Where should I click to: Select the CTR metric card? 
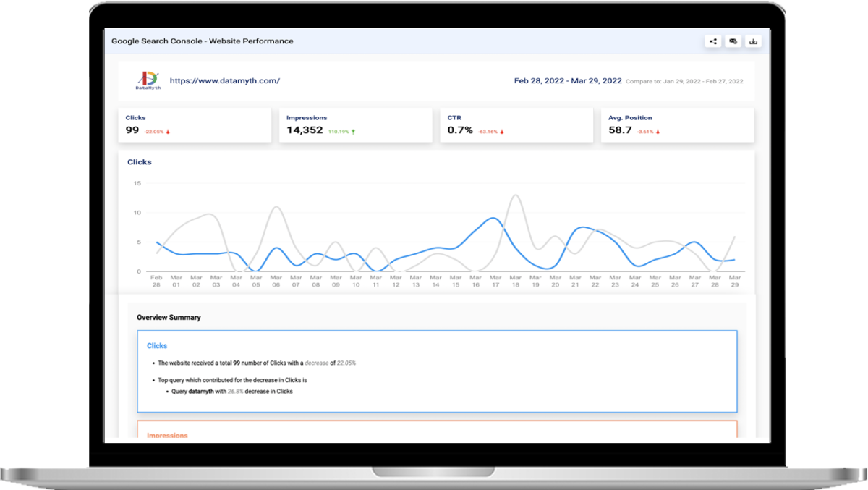516,124
